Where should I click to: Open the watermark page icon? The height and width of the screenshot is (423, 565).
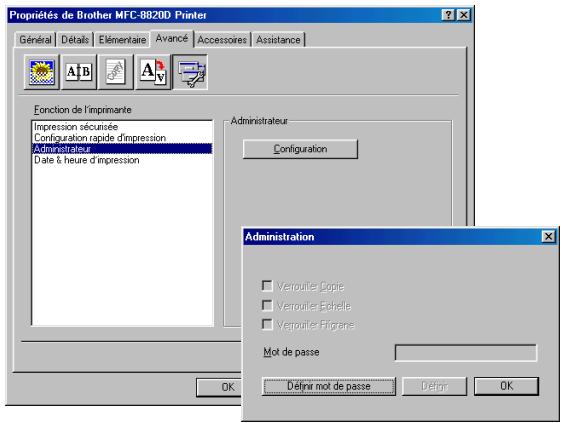pyautogui.click(x=116, y=72)
